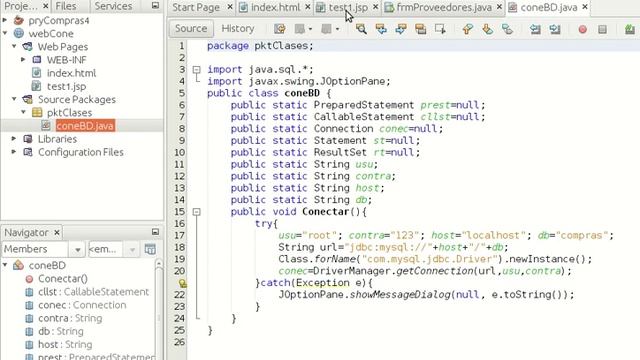Click the Find Selection magnifier icon

click(x=361, y=29)
